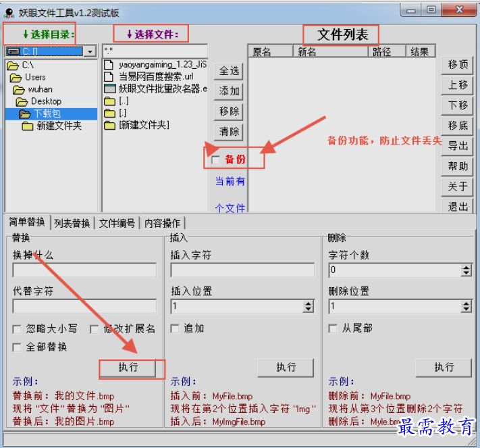The height and width of the screenshot is (448, 480).
Task: Click 执行 in the 插入 panel
Action: coord(286,368)
